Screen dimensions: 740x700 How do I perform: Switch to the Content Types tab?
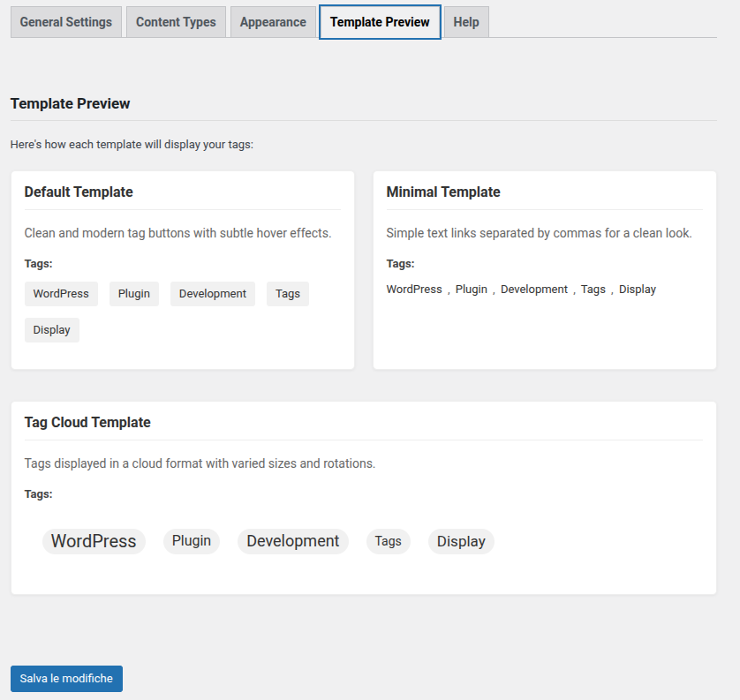click(x=176, y=22)
